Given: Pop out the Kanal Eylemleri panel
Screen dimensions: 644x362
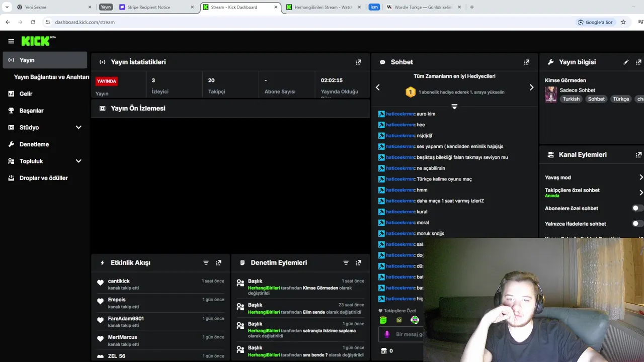Looking at the screenshot, I should 639,155.
